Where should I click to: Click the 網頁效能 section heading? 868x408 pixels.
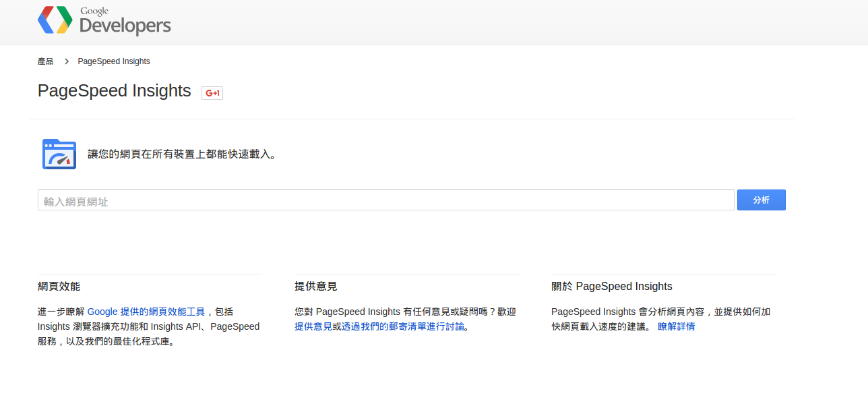(x=59, y=287)
